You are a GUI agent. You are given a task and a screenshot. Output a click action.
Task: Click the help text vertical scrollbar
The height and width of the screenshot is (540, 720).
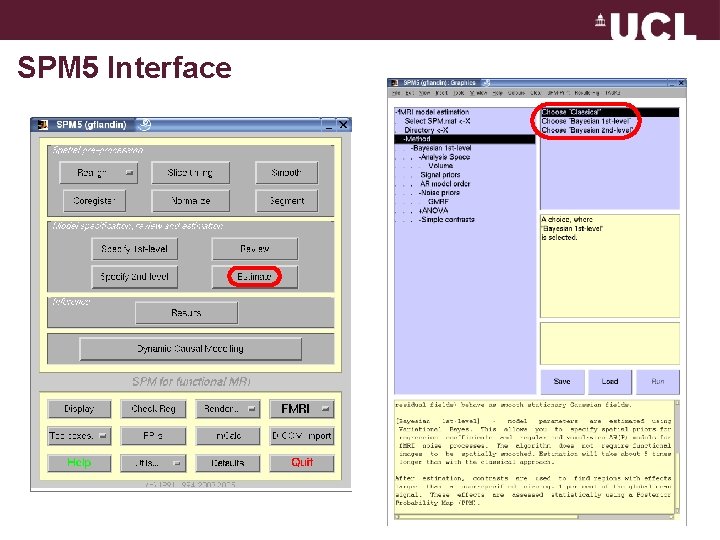pyautogui.click(x=677, y=457)
